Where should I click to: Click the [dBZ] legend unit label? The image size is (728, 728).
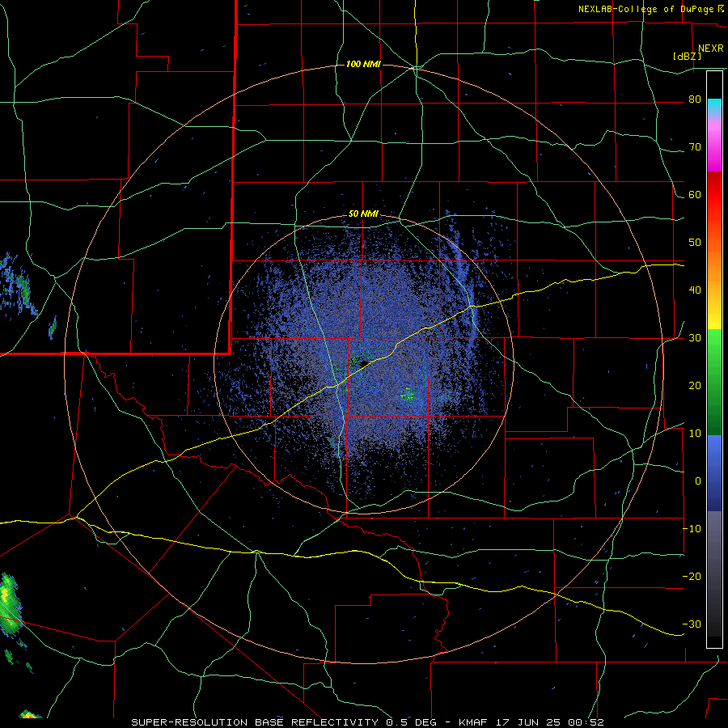687,57
